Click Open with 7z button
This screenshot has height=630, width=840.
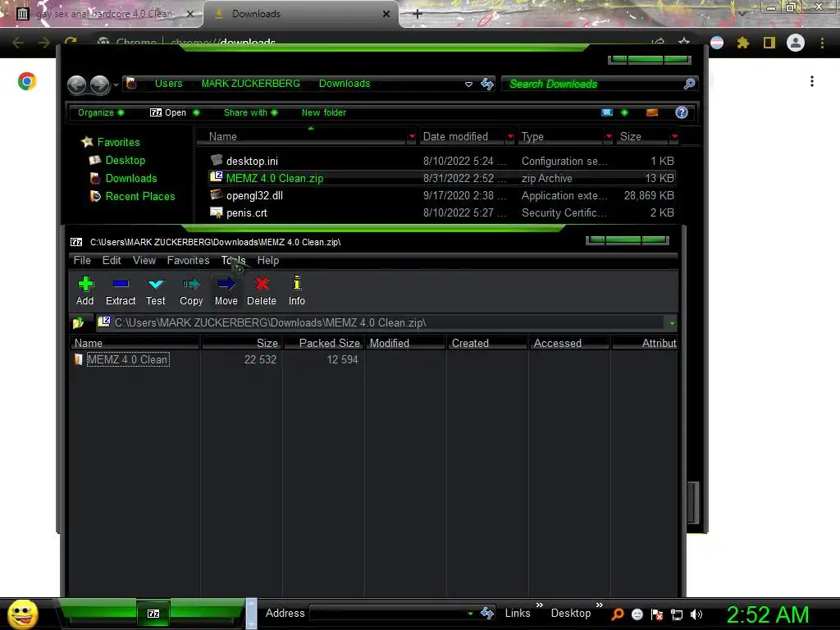(x=168, y=112)
